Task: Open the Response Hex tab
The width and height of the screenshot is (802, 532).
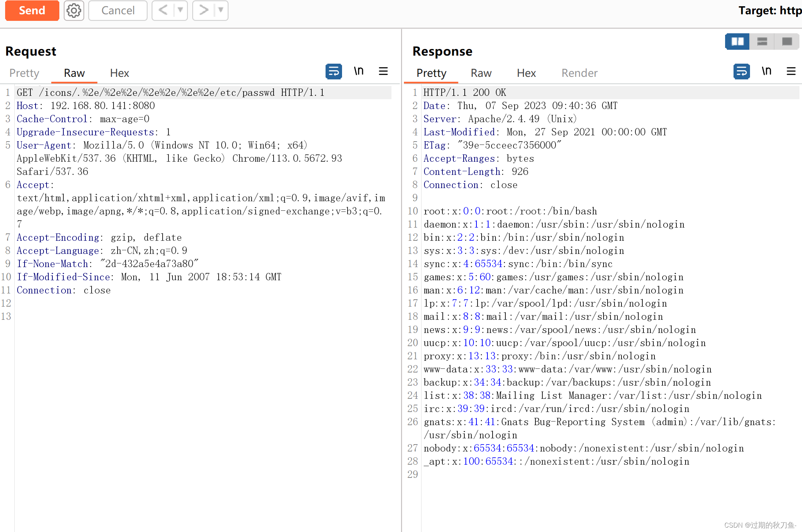Action: click(526, 73)
